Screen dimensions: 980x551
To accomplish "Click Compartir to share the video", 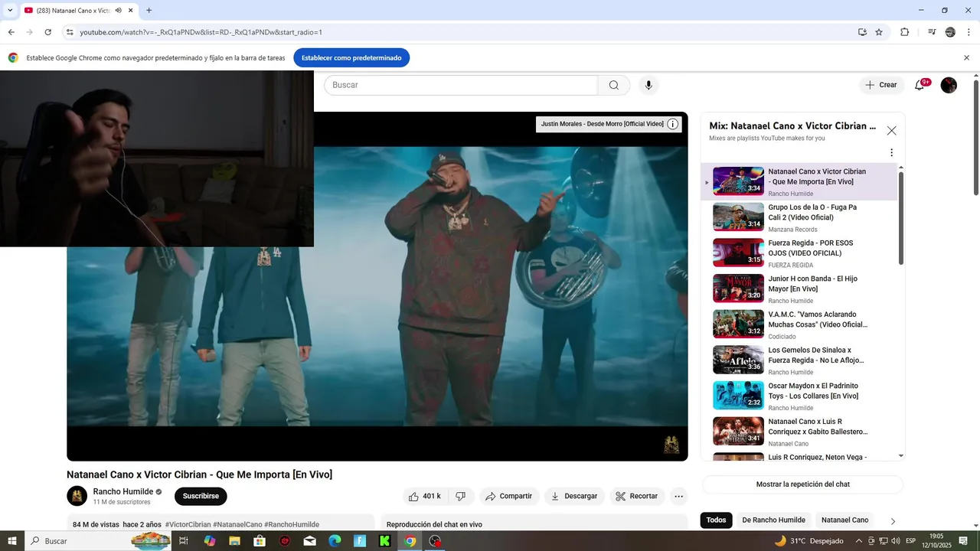I will pos(509,496).
